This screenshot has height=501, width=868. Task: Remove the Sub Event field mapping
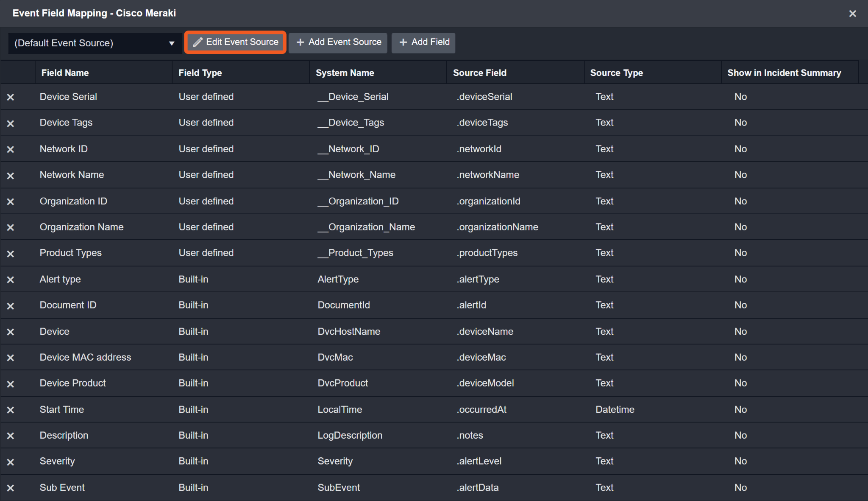tap(11, 488)
